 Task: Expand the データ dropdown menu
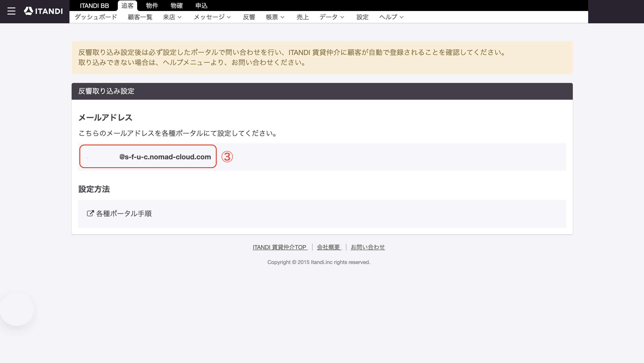point(332,17)
